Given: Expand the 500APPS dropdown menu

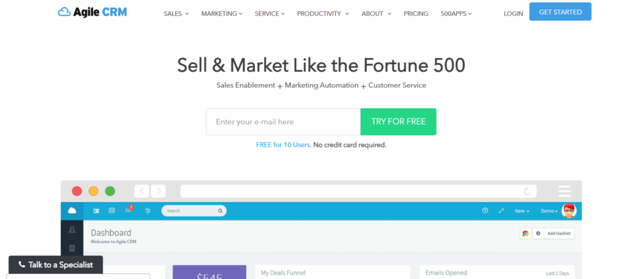Looking at the screenshot, I should point(456,13).
